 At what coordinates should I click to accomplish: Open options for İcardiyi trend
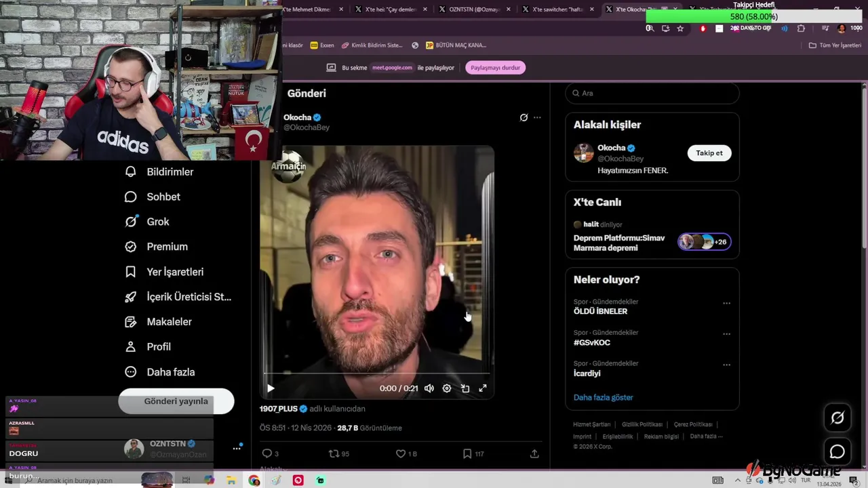coord(726,365)
